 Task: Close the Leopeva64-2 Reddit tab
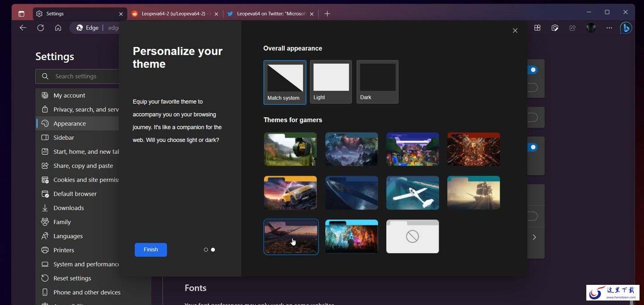point(216,14)
